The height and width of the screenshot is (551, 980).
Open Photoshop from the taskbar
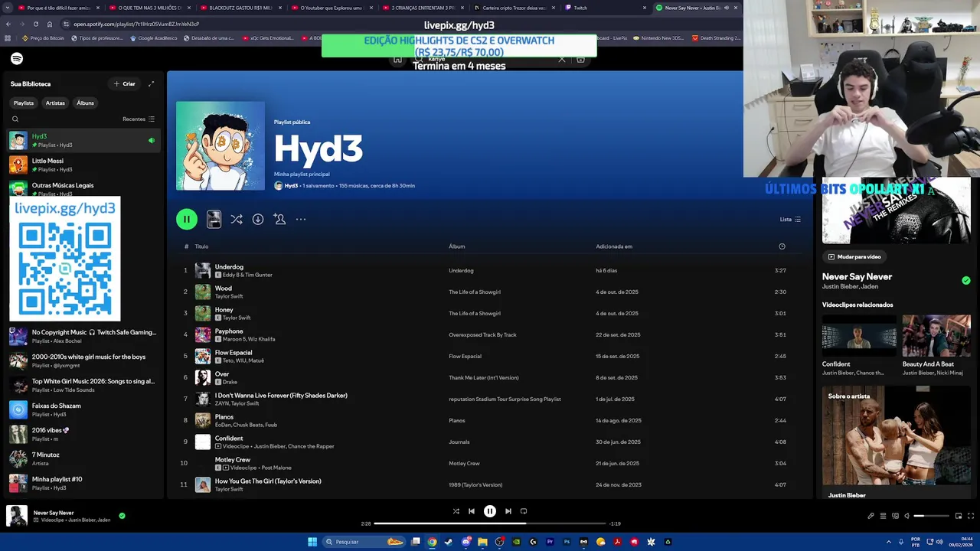tap(567, 542)
